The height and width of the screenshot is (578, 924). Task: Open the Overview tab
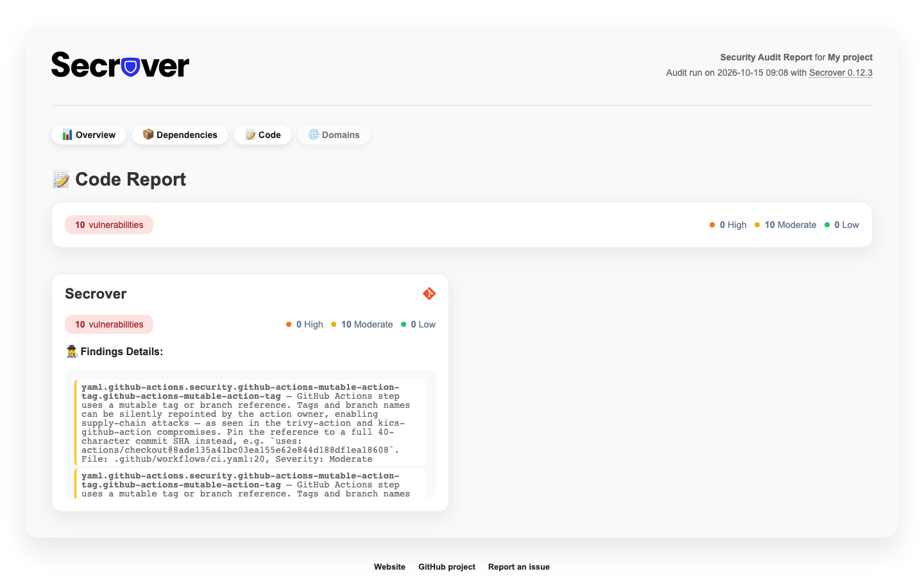click(89, 135)
